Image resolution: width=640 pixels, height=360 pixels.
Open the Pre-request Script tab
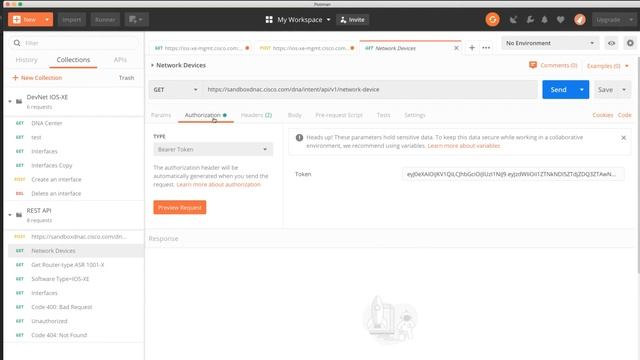coord(339,115)
